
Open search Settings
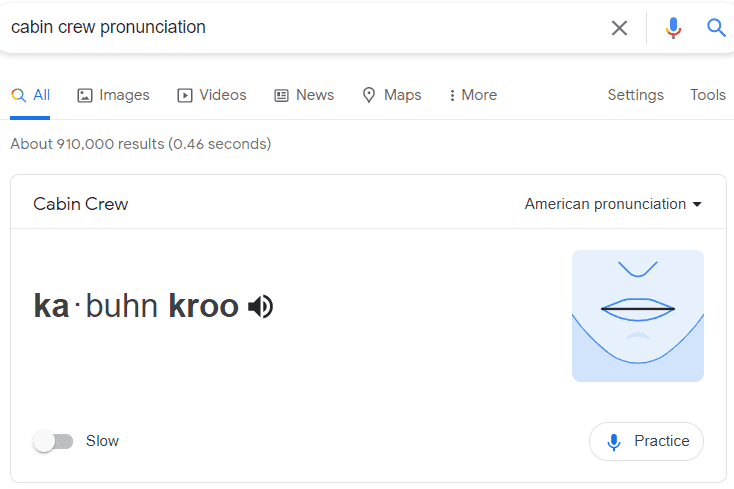click(635, 95)
